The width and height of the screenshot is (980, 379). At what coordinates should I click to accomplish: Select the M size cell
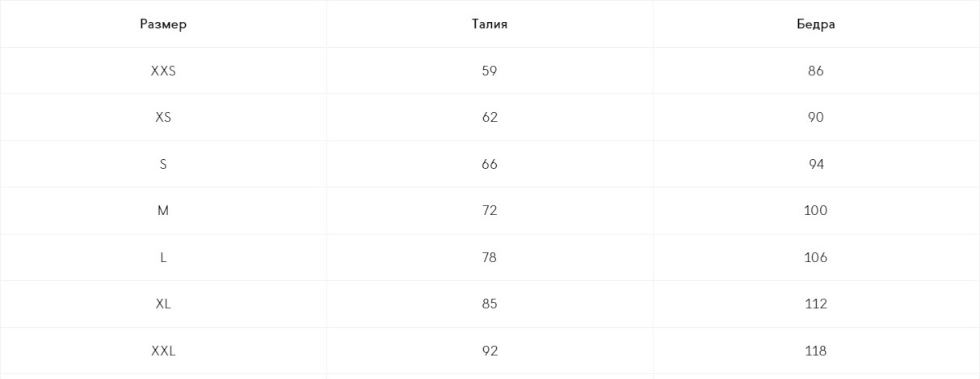pos(163,211)
